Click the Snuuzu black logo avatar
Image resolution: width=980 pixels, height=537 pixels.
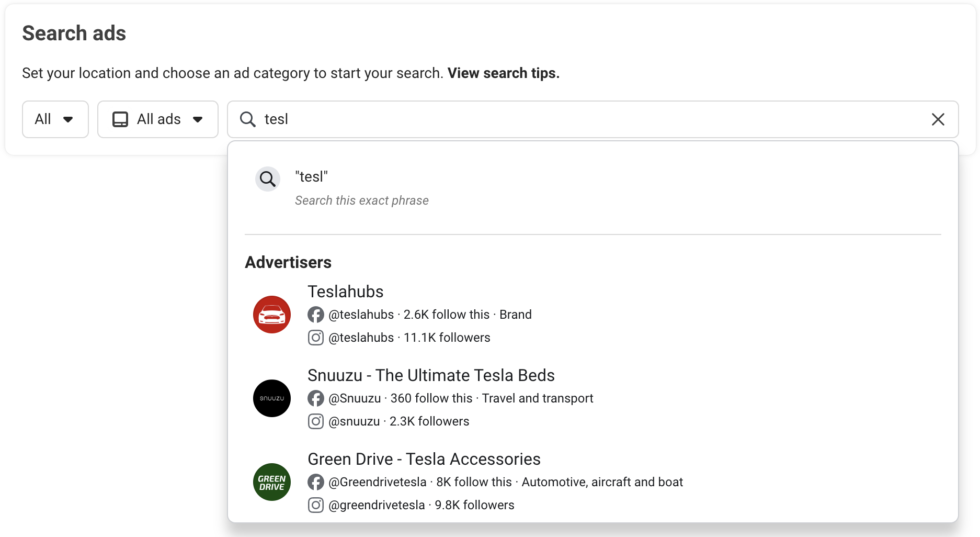(272, 398)
